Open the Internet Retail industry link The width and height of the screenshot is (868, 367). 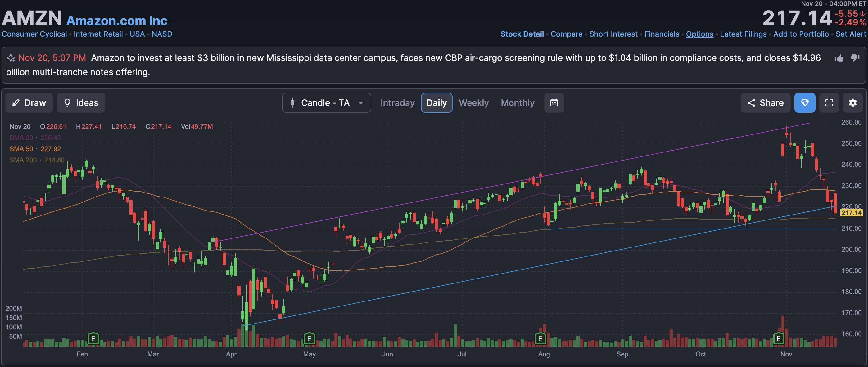pyautogui.click(x=98, y=34)
